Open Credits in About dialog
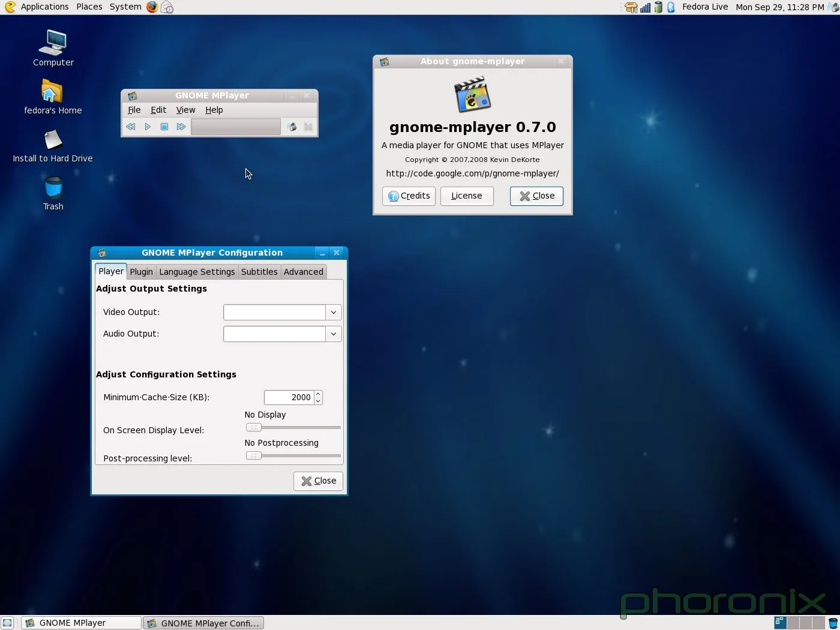This screenshot has height=630, width=840. (x=409, y=196)
